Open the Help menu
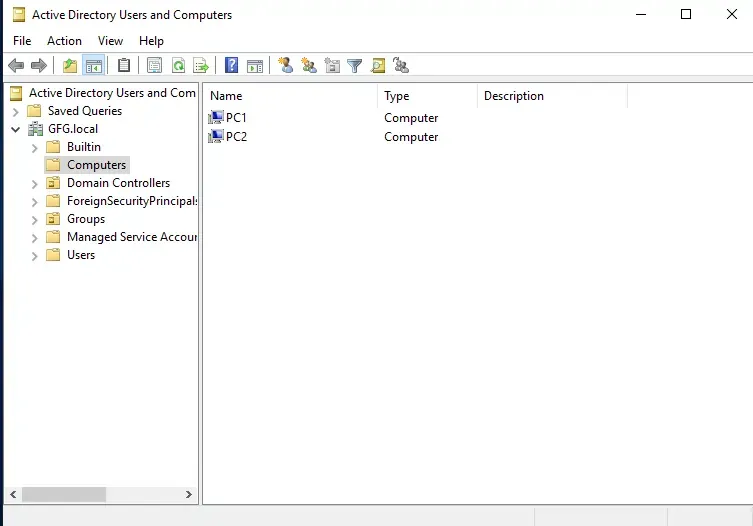This screenshot has height=526, width=753. 151,41
